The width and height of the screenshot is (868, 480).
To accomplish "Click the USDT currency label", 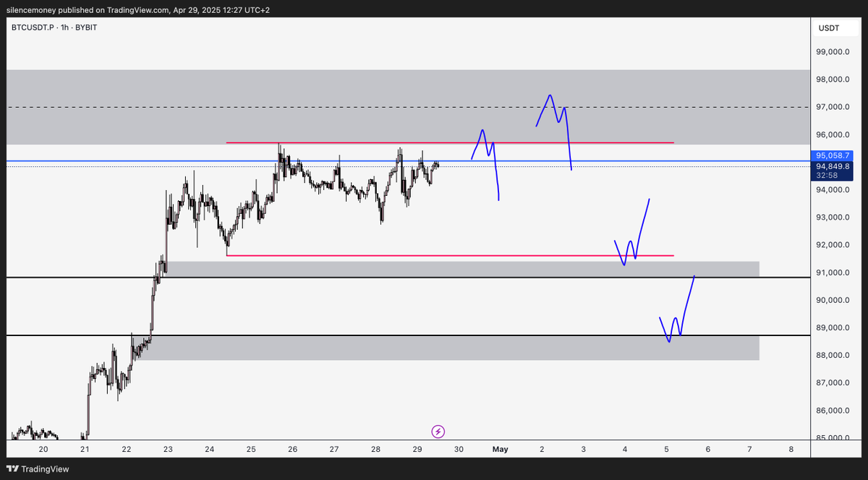I will point(828,28).
